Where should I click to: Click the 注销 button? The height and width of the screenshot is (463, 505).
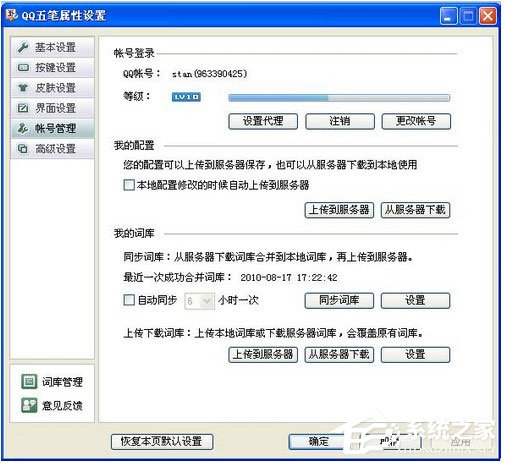[x=340, y=121]
